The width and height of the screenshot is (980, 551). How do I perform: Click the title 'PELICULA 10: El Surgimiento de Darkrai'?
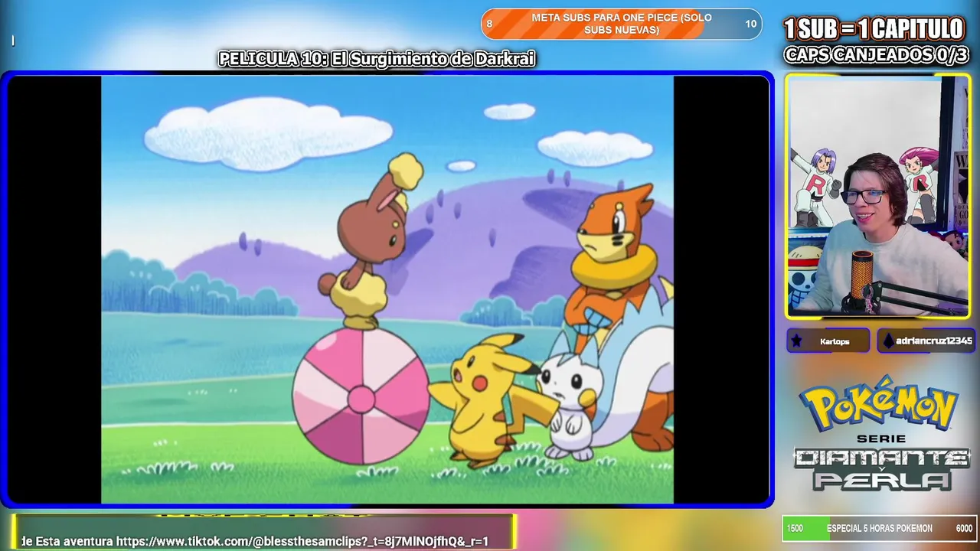click(377, 59)
